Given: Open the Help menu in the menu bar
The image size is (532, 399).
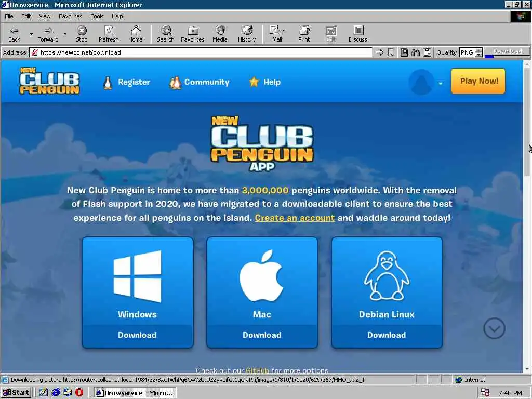Looking at the screenshot, I should [117, 16].
